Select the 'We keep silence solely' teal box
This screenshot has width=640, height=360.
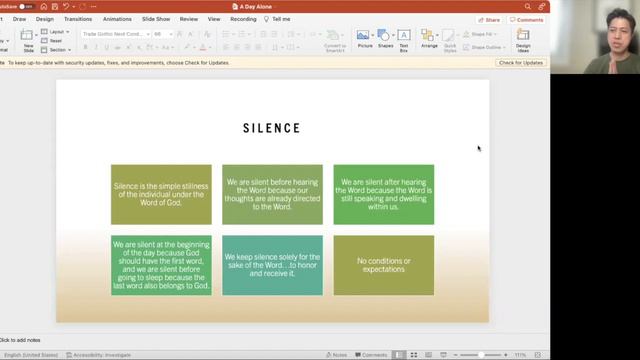tap(272, 265)
